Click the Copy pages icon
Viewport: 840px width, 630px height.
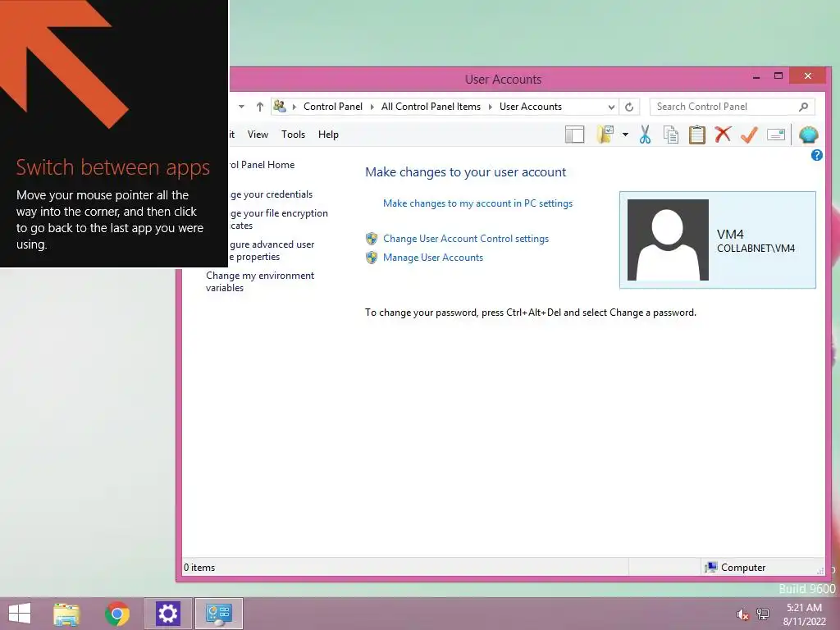671,135
